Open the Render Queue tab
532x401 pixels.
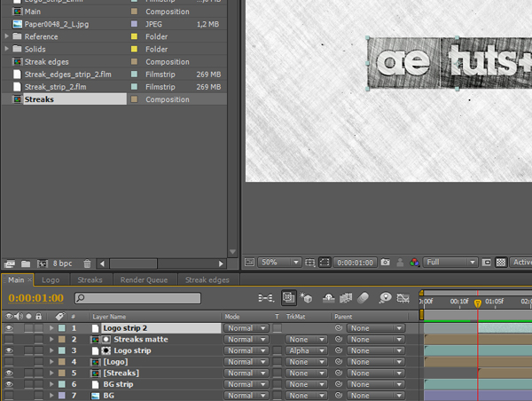pyautogui.click(x=145, y=280)
